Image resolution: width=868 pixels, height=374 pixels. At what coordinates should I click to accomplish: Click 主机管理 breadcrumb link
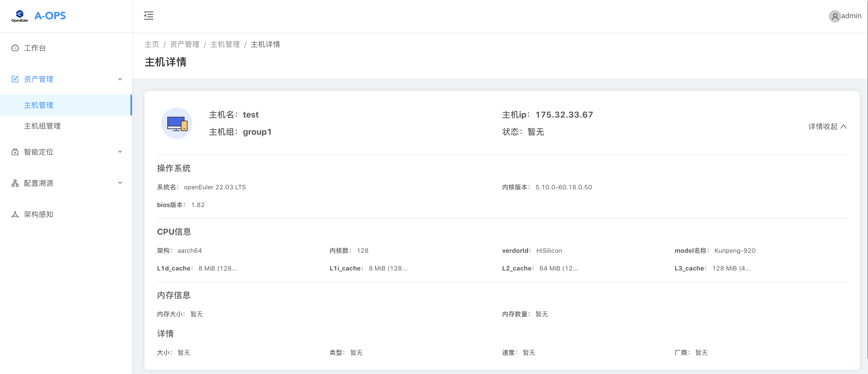[225, 44]
